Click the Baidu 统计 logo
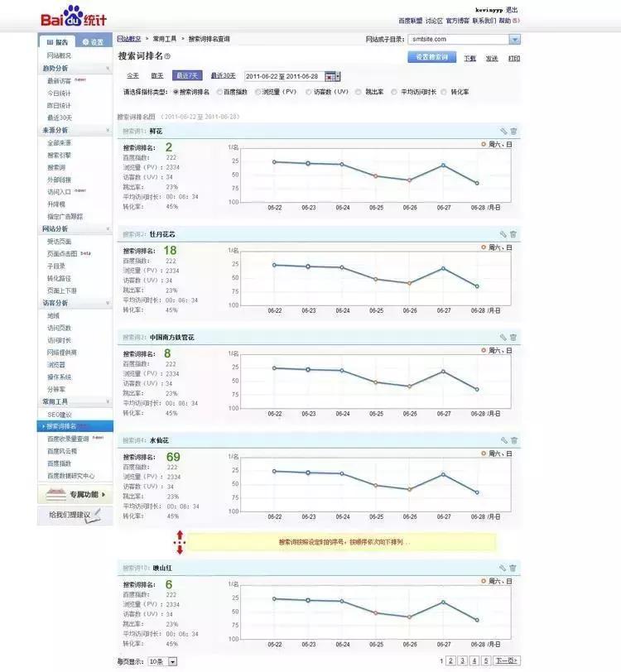621x672 pixels. (74, 17)
